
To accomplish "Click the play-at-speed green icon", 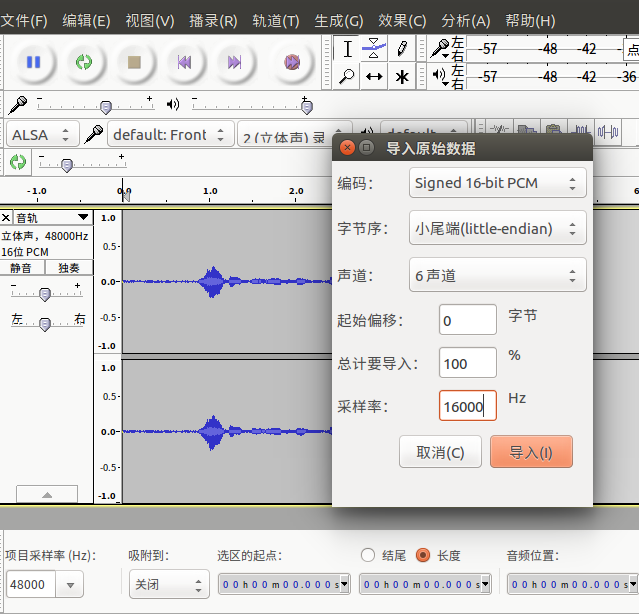I will 18,162.
